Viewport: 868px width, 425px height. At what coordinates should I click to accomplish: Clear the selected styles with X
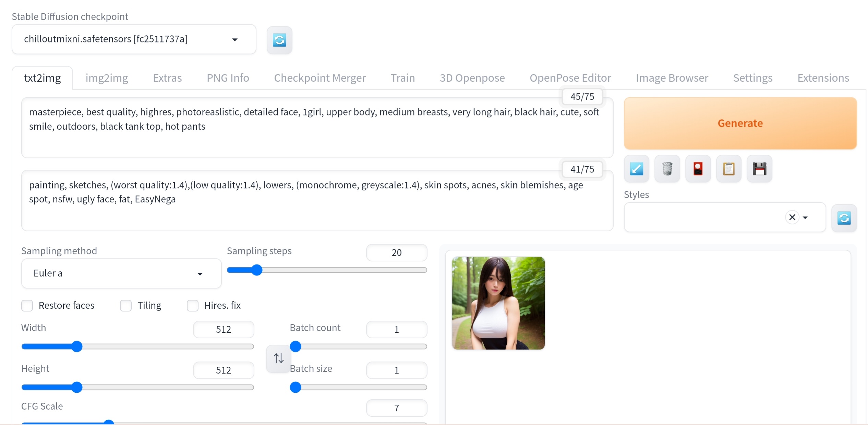click(792, 217)
